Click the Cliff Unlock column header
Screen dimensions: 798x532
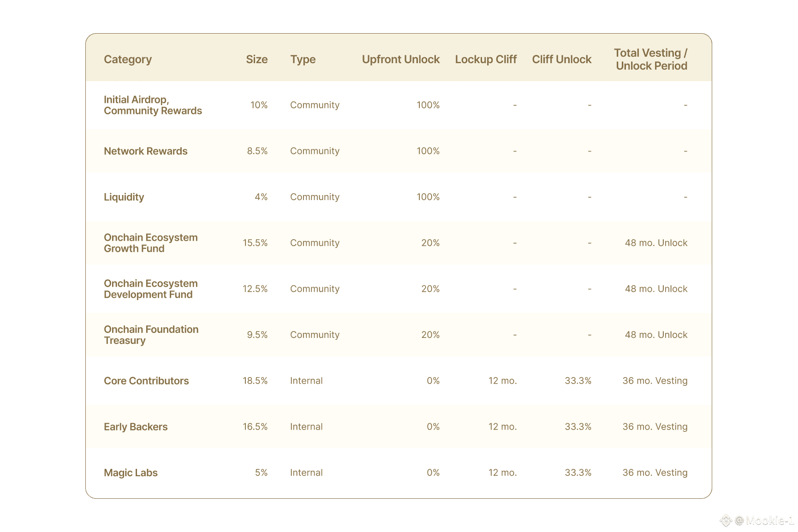tap(562, 59)
